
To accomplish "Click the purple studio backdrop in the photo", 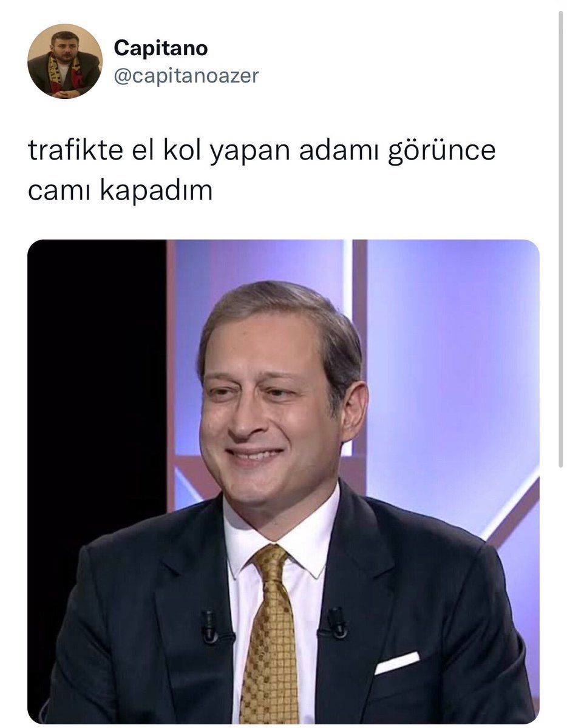I will 449,364.
